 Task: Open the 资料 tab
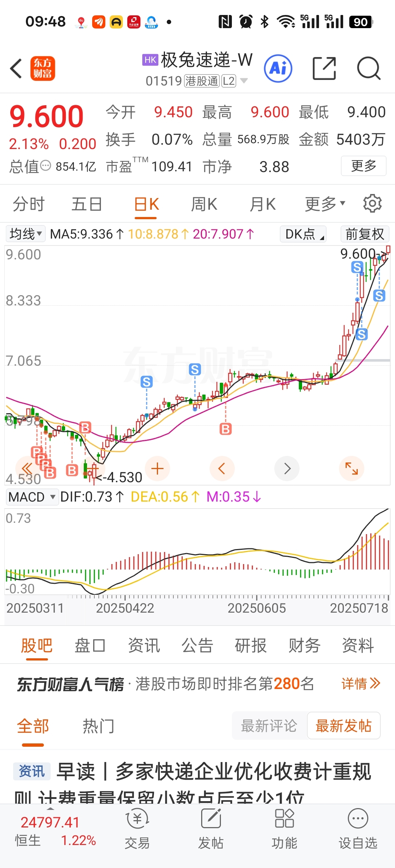(358, 646)
